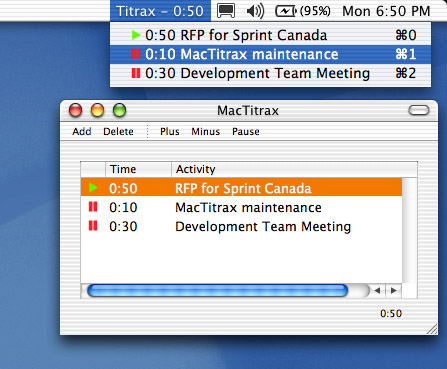
Task: Click green play icon beside RFP menu entry
Action: 136,35
